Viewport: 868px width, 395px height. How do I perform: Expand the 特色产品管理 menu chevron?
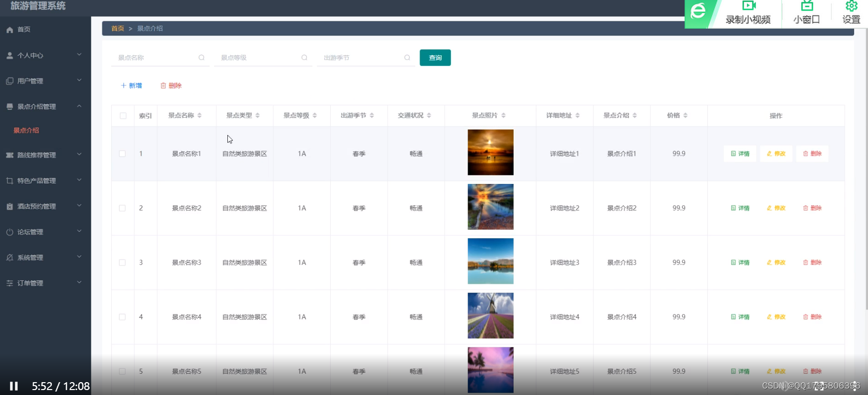pos(79,180)
